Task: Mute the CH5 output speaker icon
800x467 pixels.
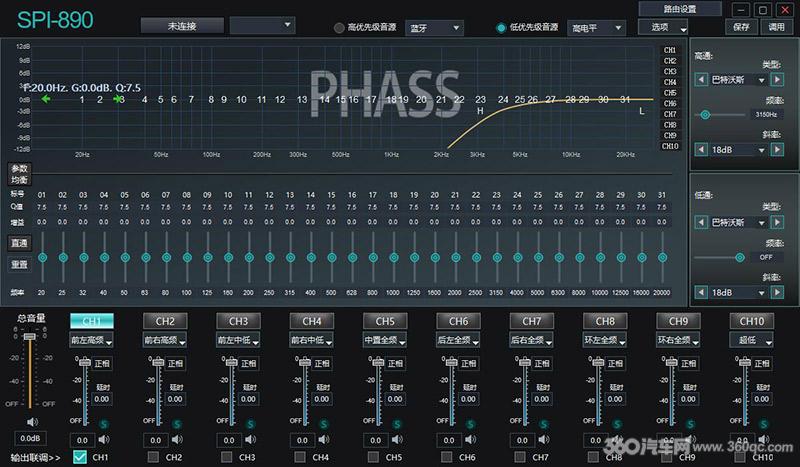Action: click(397, 439)
